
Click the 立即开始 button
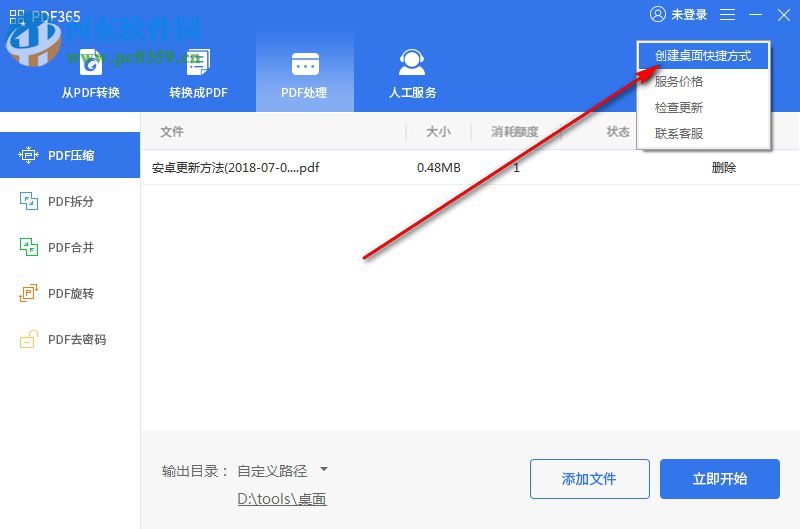click(720, 479)
